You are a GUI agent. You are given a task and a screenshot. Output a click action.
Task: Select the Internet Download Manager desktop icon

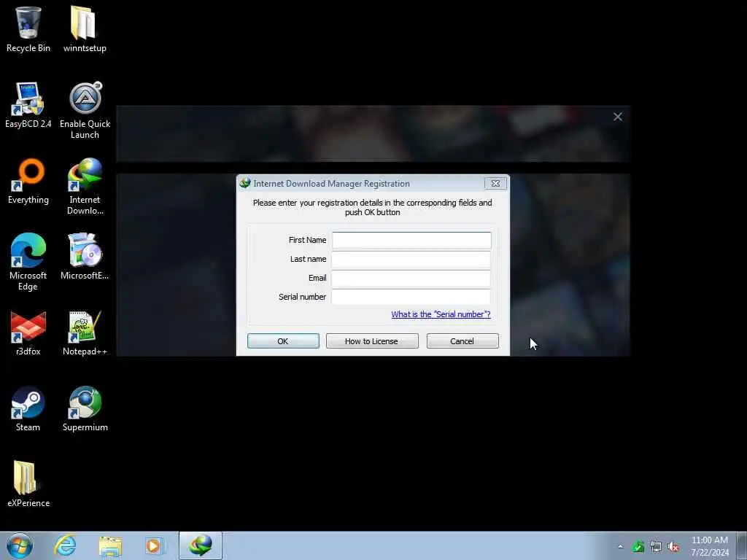pos(85,186)
